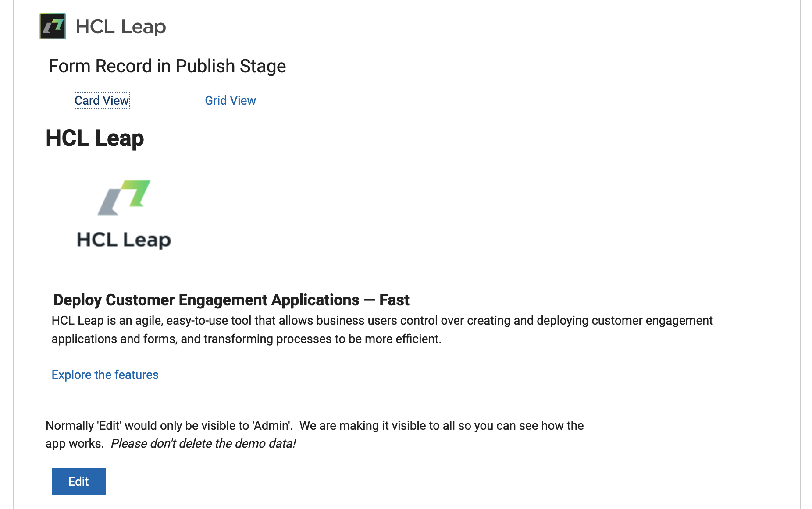Viewport: 812px width, 509px height.
Task: Select the bold HCL Leap heading
Action: (95, 138)
